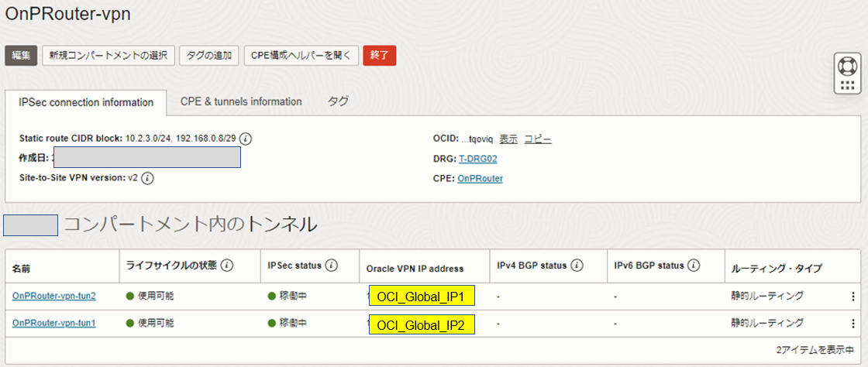The width and height of the screenshot is (868, 367).
Task: Open the CPE構成ヘルパーを開く button
Action: [301, 55]
